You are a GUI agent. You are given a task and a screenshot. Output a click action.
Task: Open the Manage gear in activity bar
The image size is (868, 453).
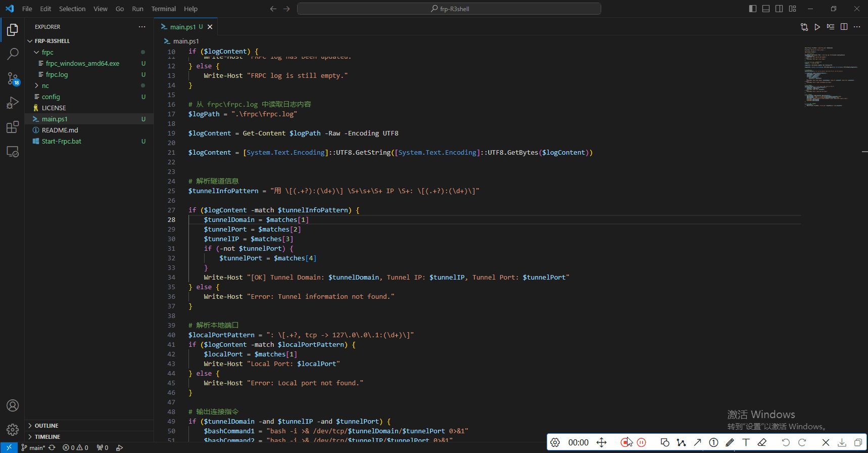[13, 430]
